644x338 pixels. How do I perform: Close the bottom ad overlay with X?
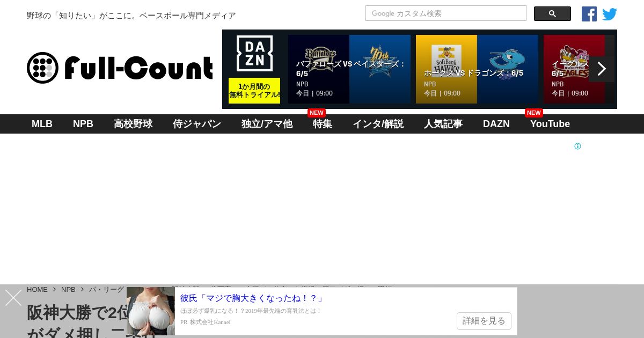(13, 298)
